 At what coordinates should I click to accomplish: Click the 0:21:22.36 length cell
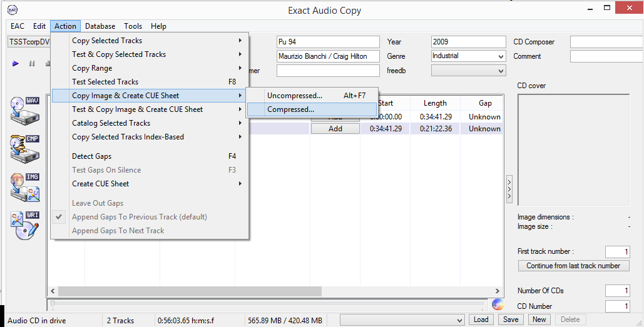[x=435, y=129]
